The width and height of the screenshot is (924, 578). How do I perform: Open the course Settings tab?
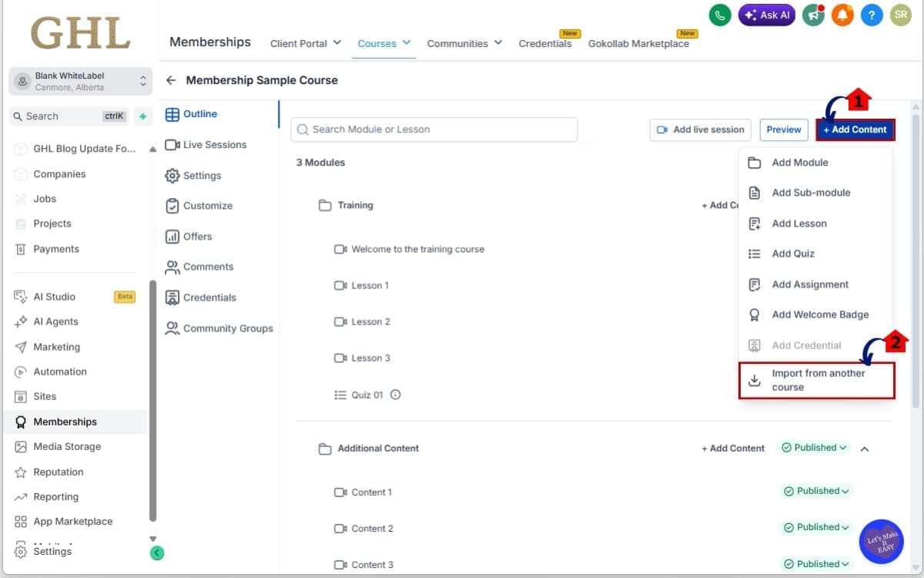(193, 176)
